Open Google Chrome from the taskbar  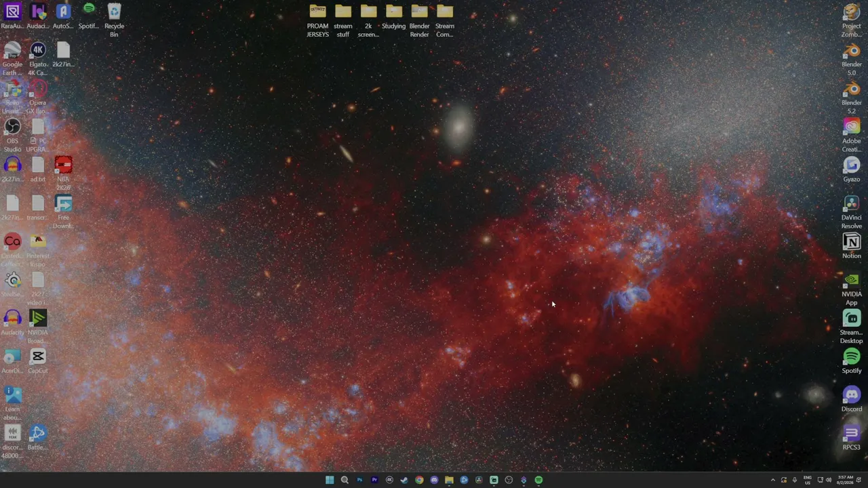pos(419,480)
